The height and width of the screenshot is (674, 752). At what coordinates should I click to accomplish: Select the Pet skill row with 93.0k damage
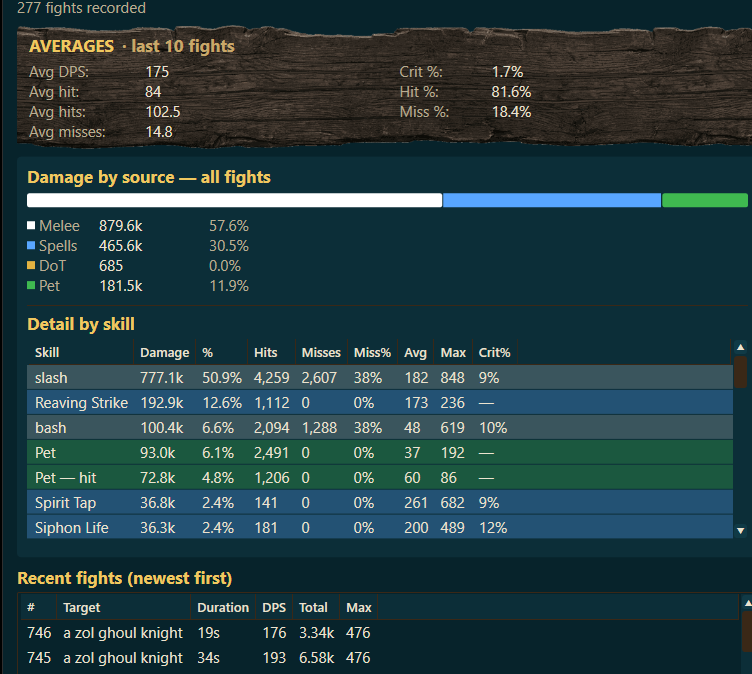(x=380, y=452)
